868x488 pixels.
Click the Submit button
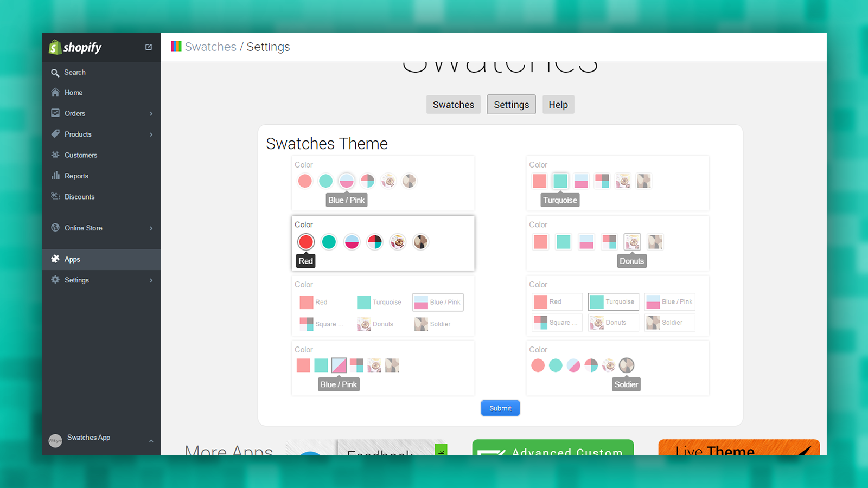pyautogui.click(x=500, y=408)
